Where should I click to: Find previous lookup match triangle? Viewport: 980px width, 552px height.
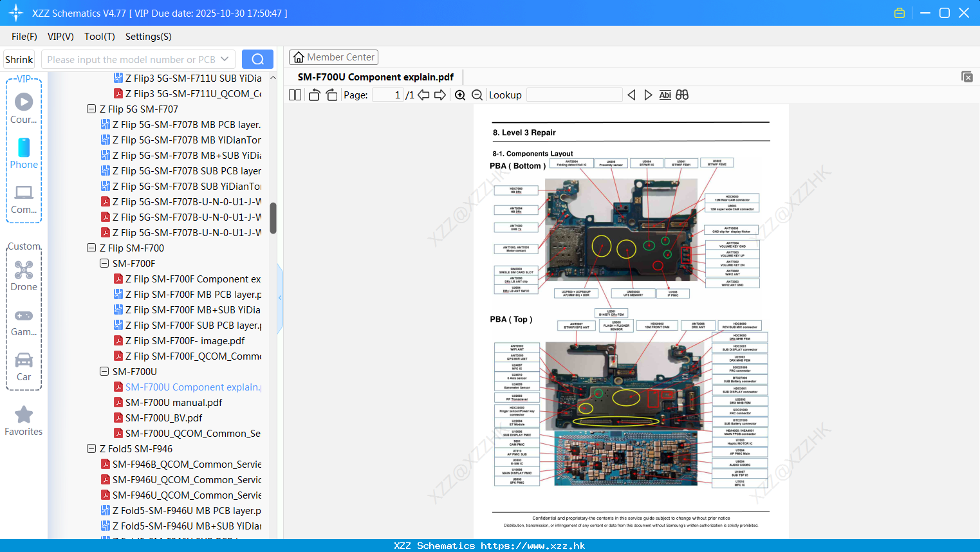[x=631, y=95]
